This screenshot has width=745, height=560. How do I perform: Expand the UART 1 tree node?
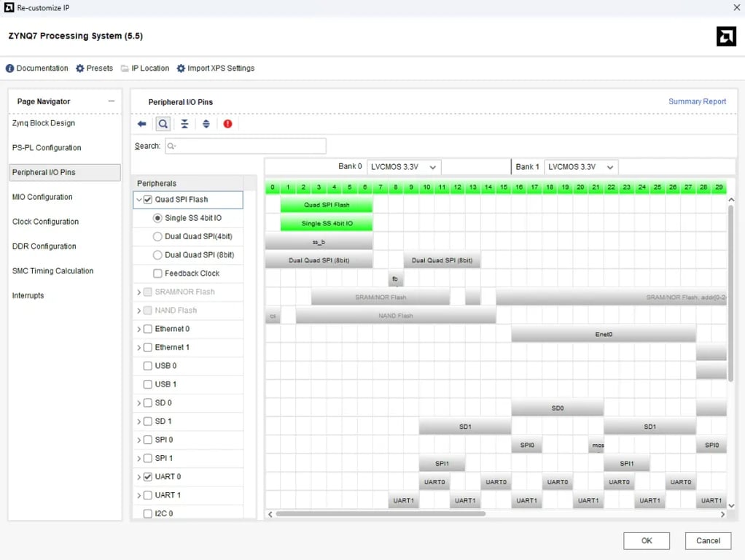click(x=139, y=495)
